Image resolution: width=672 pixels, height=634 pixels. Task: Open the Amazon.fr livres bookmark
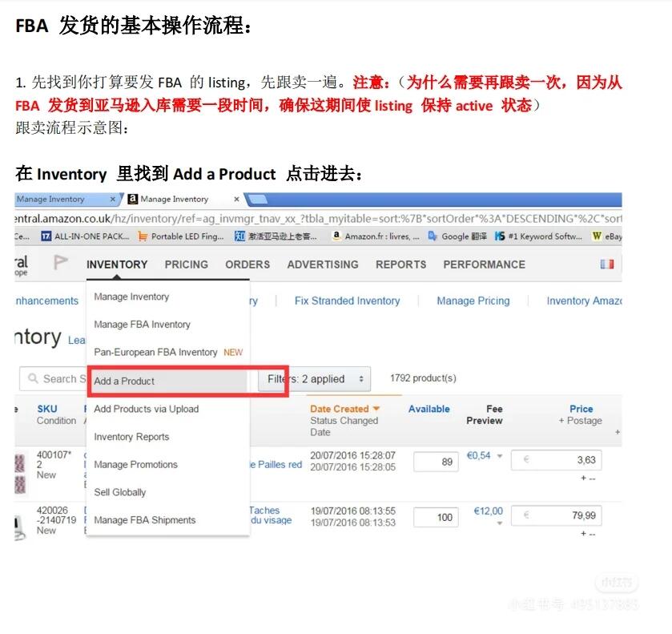click(x=376, y=236)
